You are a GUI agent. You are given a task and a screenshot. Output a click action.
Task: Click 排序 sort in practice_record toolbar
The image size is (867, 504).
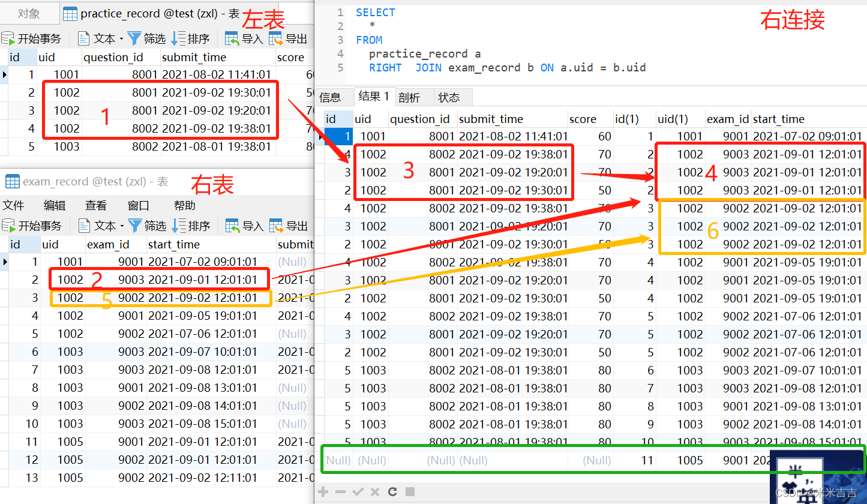191,39
